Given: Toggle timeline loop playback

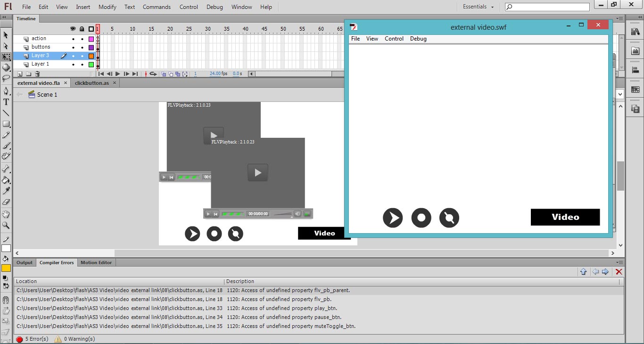Looking at the screenshot, I should point(153,74).
